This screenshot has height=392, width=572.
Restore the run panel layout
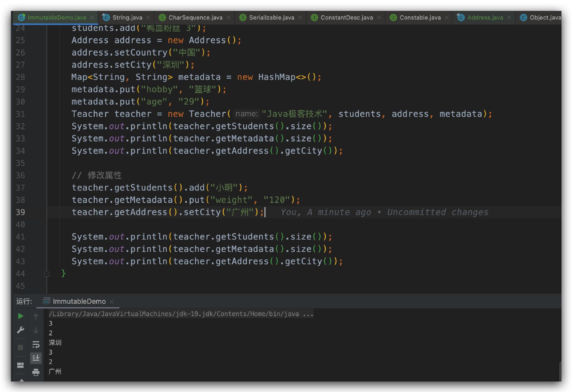click(x=20, y=365)
